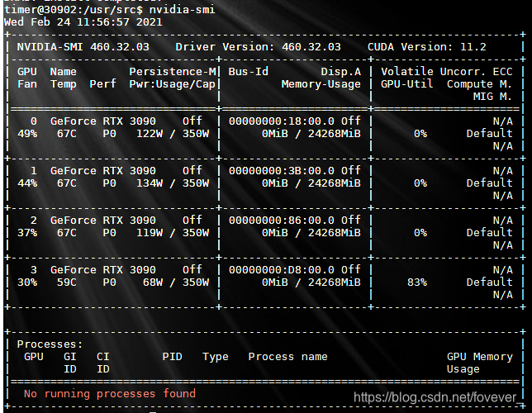Click fan speed value '30%'
Viewport: 532px width, 413px height.
coord(27,282)
